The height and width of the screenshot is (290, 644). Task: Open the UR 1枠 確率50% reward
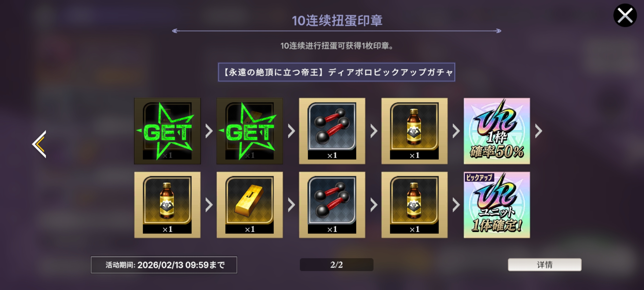coord(497,131)
